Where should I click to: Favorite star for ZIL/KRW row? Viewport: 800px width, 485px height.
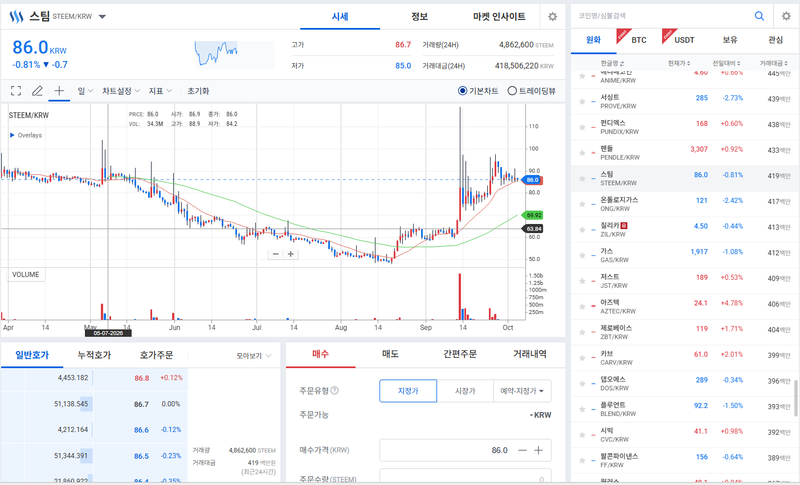pos(582,230)
